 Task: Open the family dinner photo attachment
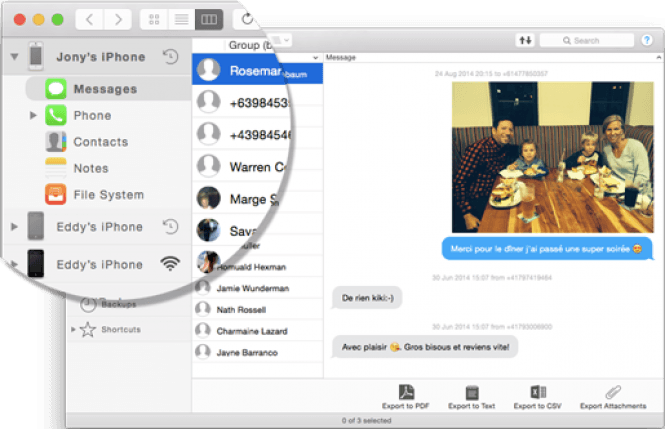553,157
